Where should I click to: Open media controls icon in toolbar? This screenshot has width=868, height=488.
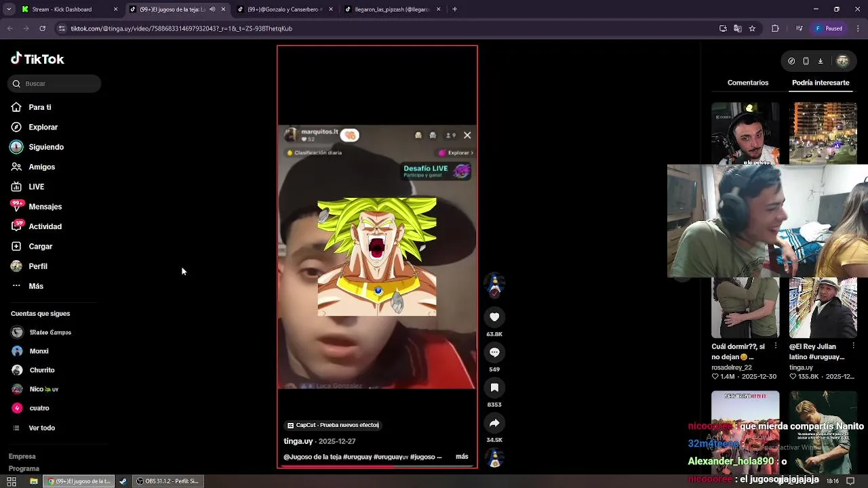799,28
